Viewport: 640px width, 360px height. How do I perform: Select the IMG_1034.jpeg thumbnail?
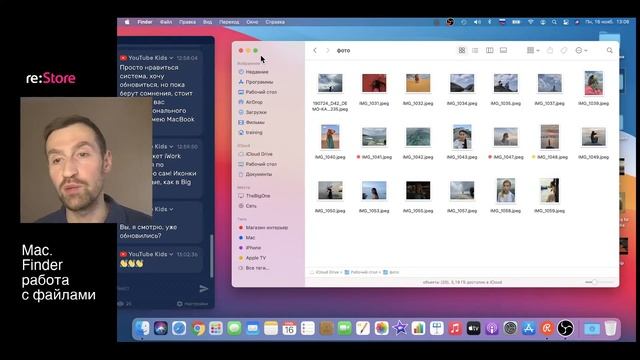(x=462, y=83)
